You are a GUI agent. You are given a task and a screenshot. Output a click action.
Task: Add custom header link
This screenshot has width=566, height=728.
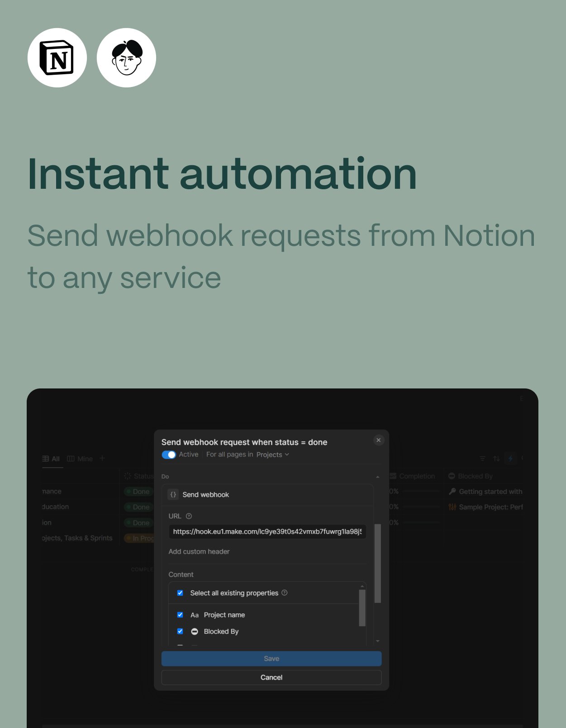[x=199, y=551]
